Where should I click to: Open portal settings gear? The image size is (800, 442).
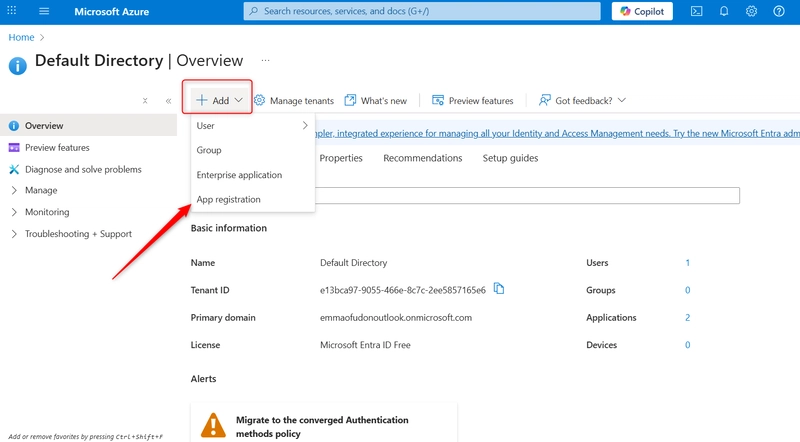(x=752, y=11)
